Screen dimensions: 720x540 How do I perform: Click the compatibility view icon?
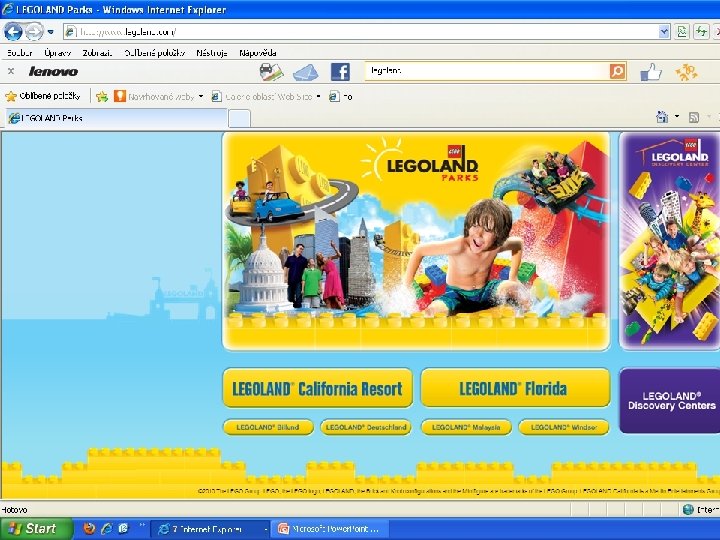coord(682,32)
